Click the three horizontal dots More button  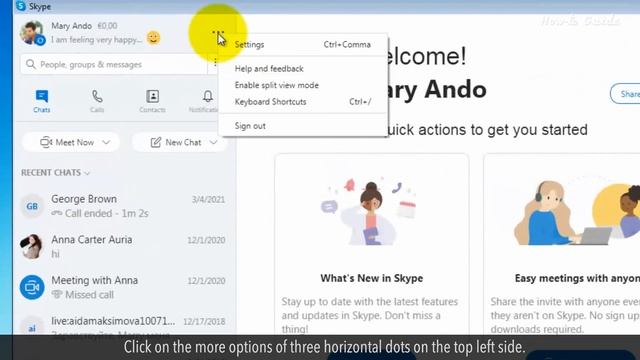coord(218,32)
